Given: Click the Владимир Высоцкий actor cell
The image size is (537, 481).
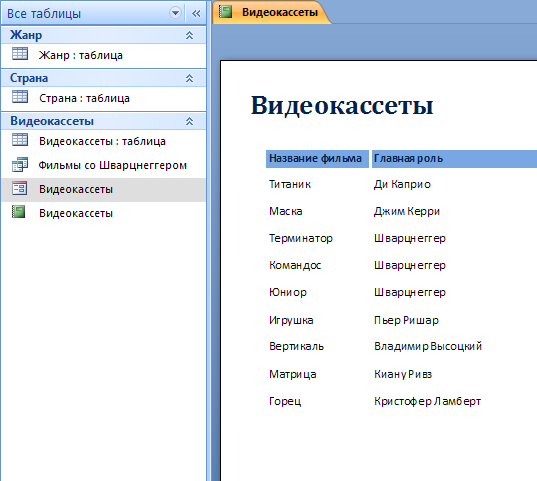Looking at the screenshot, I should pos(428,346).
